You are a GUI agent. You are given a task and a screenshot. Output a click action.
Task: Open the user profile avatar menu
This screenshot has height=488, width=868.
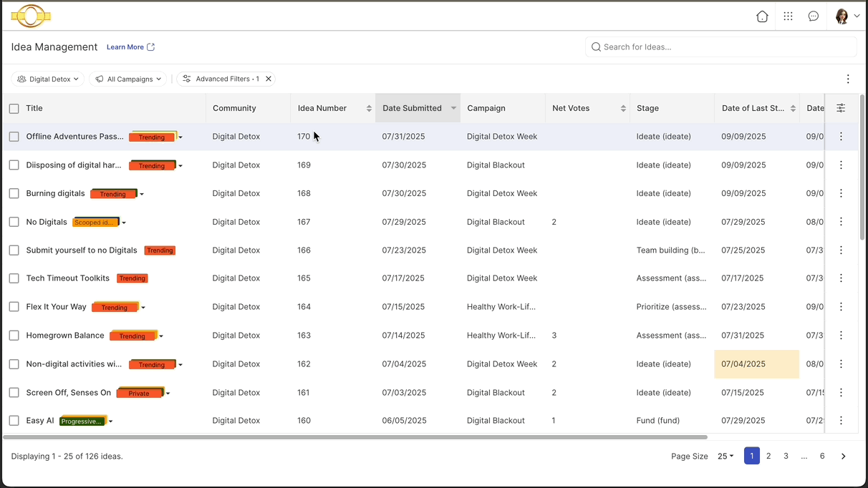[x=847, y=16]
